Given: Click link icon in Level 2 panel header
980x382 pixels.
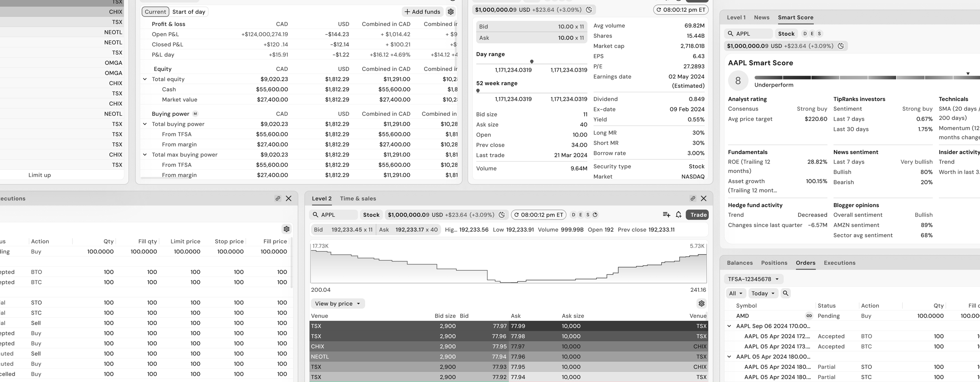Looking at the screenshot, I should [x=693, y=198].
